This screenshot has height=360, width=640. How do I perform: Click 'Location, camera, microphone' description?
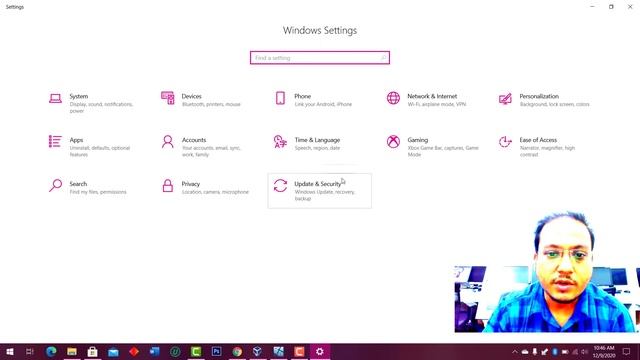(x=215, y=192)
